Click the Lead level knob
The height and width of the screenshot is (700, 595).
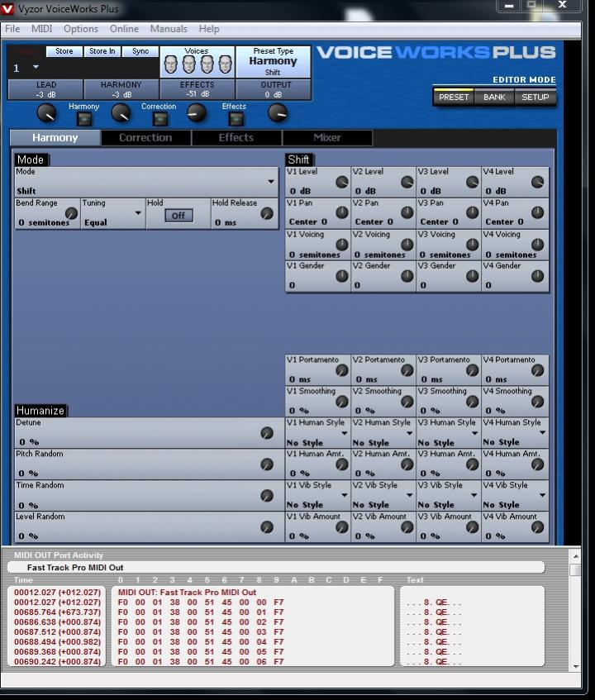coord(46,113)
